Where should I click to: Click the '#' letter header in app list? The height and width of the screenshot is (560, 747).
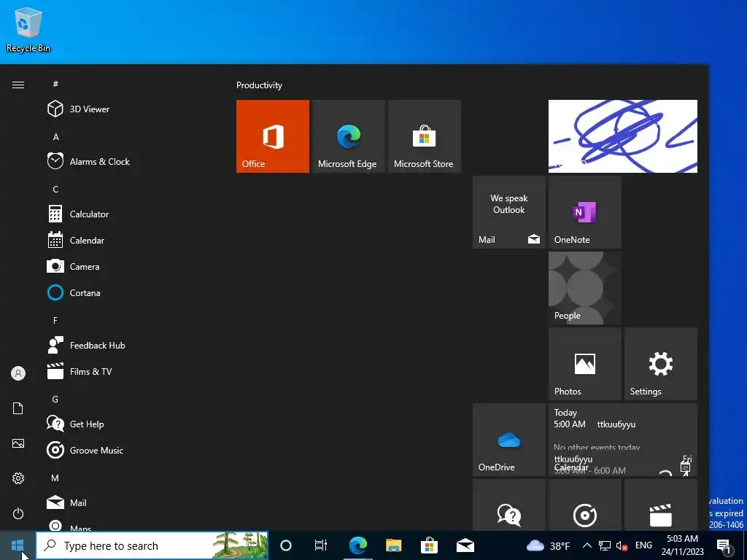coord(55,84)
